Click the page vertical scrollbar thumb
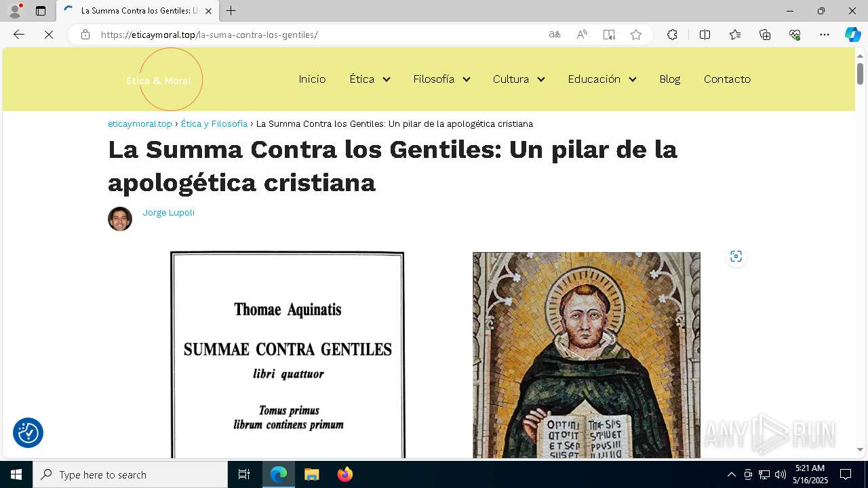 pyautogui.click(x=860, y=73)
